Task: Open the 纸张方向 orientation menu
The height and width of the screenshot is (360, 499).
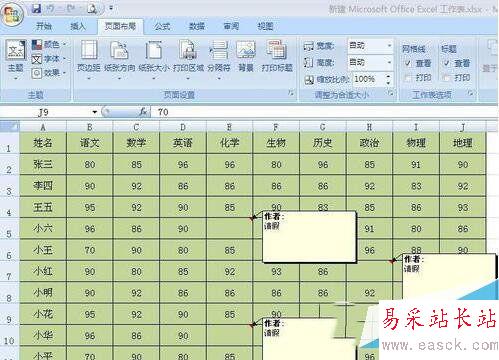Action: [x=119, y=59]
